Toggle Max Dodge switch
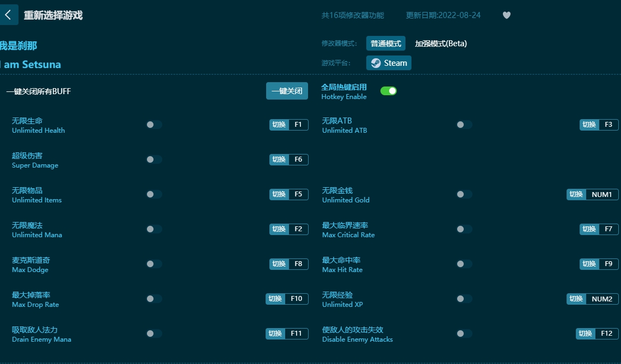621x364 pixels. point(154,264)
